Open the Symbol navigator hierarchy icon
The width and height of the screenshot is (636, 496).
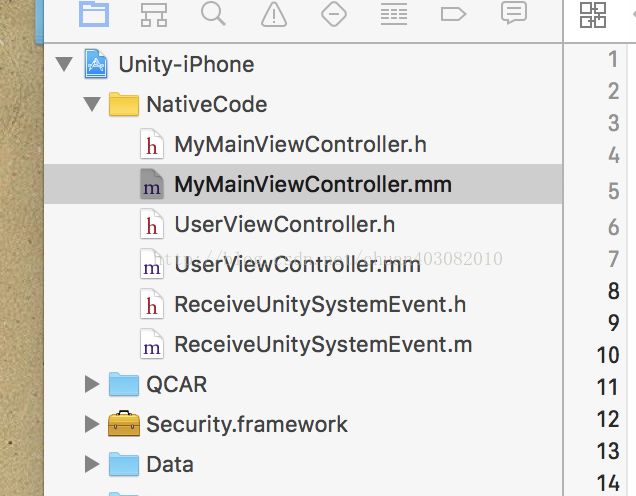[154, 15]
